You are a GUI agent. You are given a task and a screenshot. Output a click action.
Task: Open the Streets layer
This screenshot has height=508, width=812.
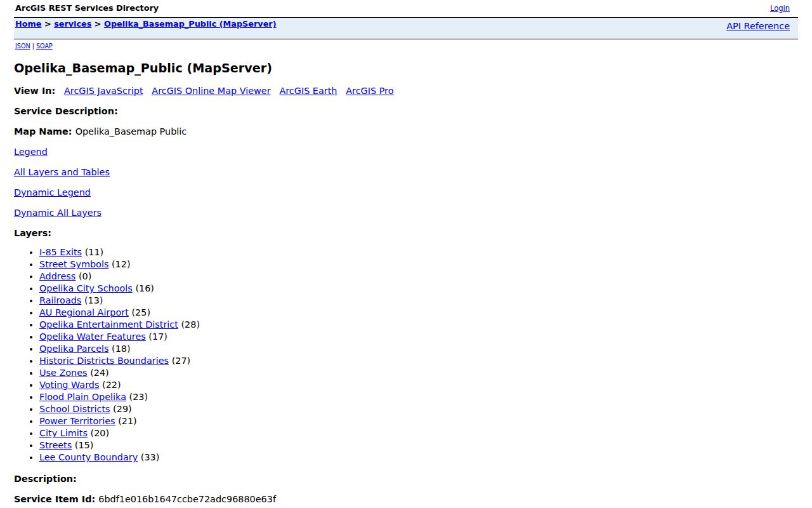point(55,445)
